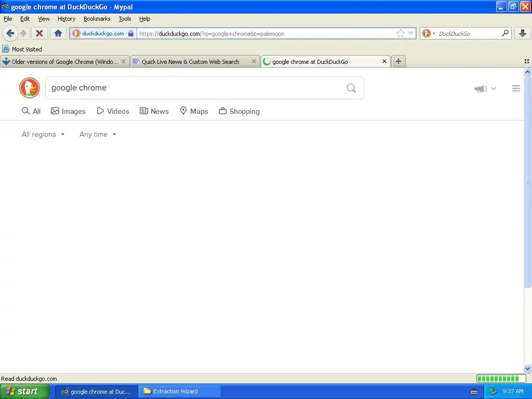
Task: Click the tab groups grid icon
Action: coord(527,61)
